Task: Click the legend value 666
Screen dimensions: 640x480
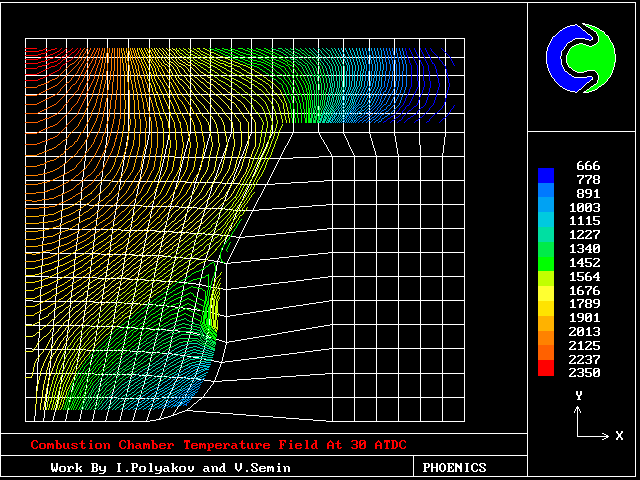Action: [587, 165]
